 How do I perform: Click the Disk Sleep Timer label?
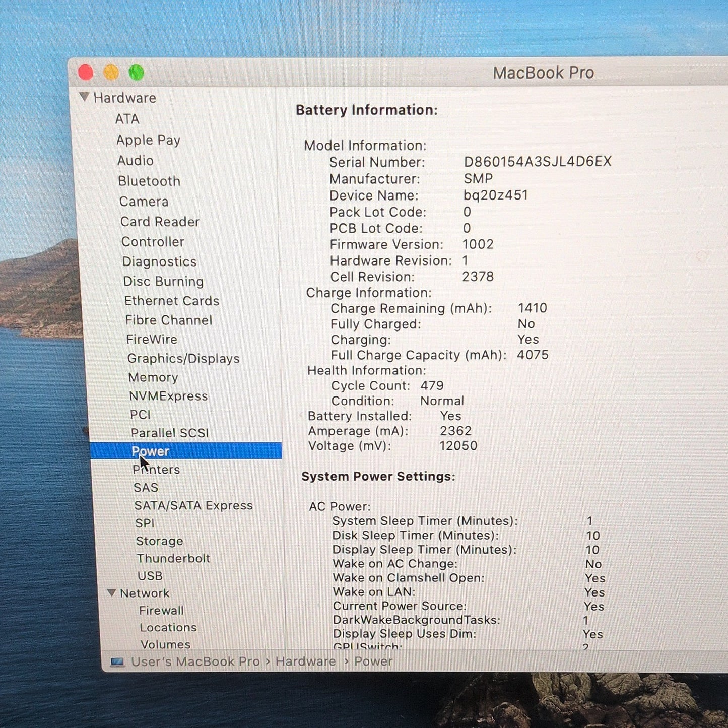[416, 535]
